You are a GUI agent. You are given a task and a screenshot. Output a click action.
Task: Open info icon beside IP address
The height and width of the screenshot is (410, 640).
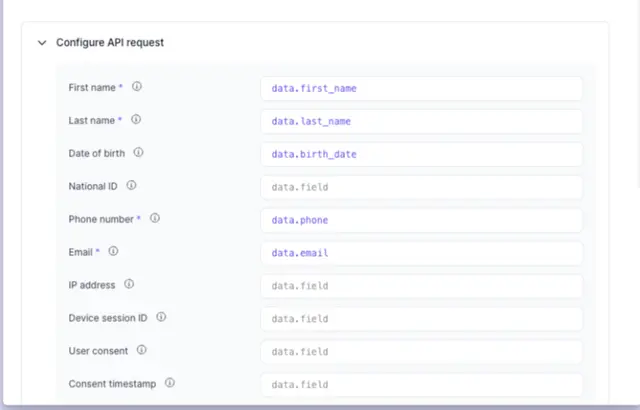(x=129, y=284)
